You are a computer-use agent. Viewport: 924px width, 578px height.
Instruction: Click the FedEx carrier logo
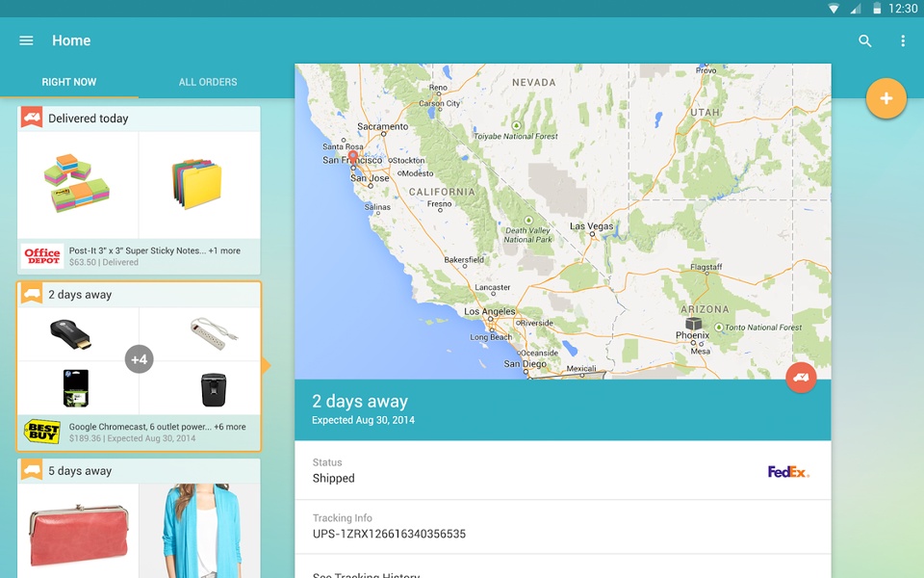tap(788, 472)
